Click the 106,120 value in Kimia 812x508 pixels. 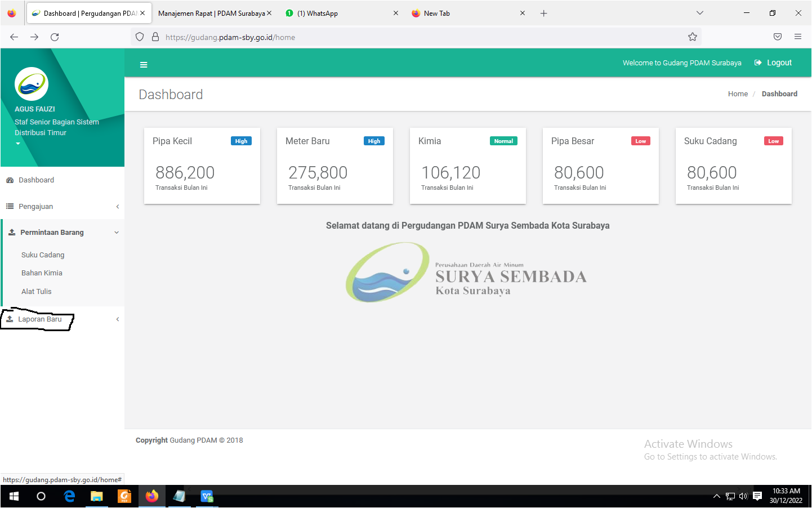[x=450, y=172]
